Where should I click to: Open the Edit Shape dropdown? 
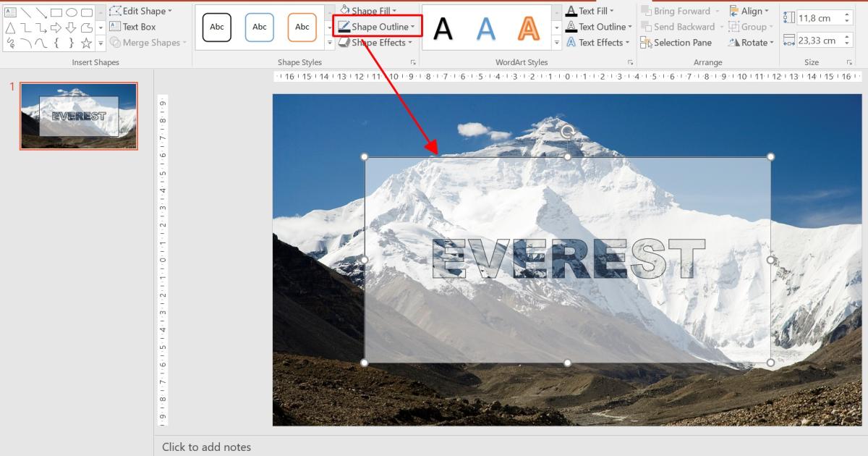point(140,11)
